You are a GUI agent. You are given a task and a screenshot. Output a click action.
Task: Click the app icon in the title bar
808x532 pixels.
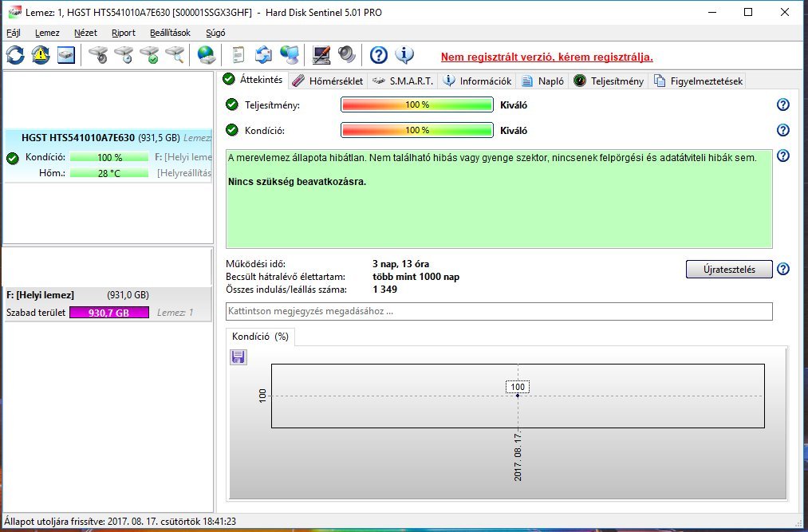click(14, 13)
